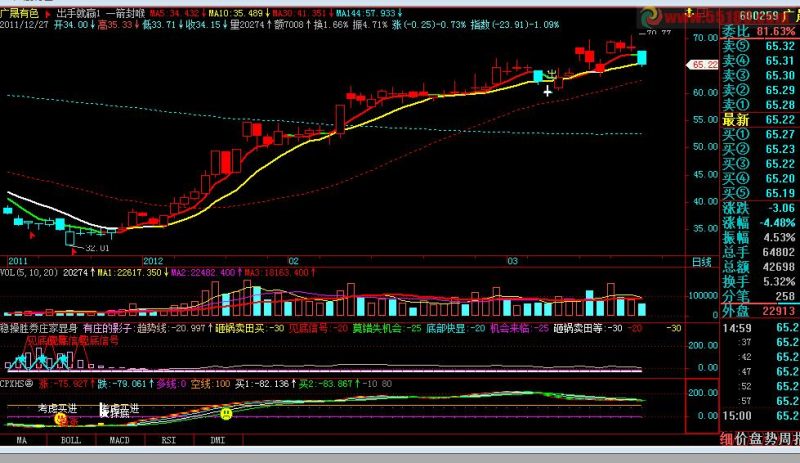Click the 涨幅 -4.48% row

tap(759, 223)
